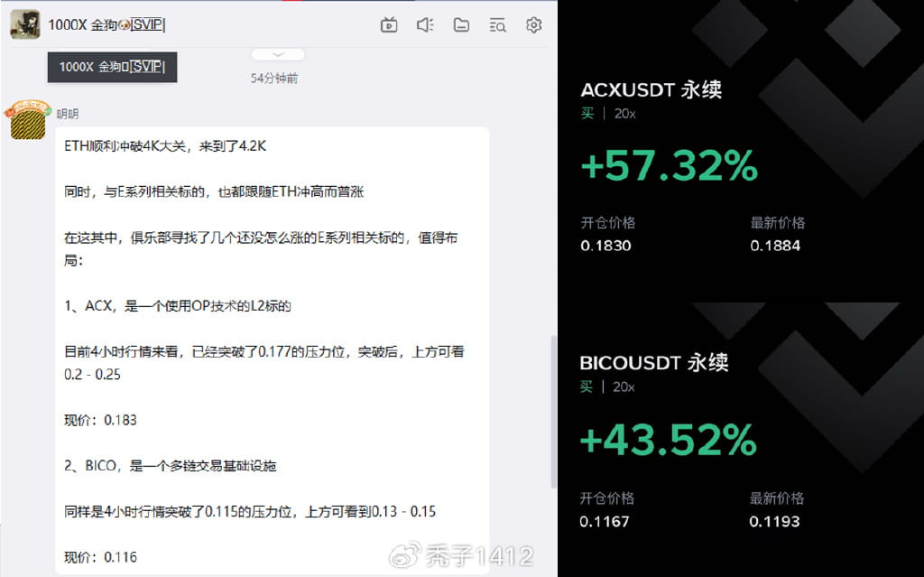Click line 1、ACX，是一个使用OP技术的L2标的
Viewport: 924px width, 577px height.
[x=178, y=305]
